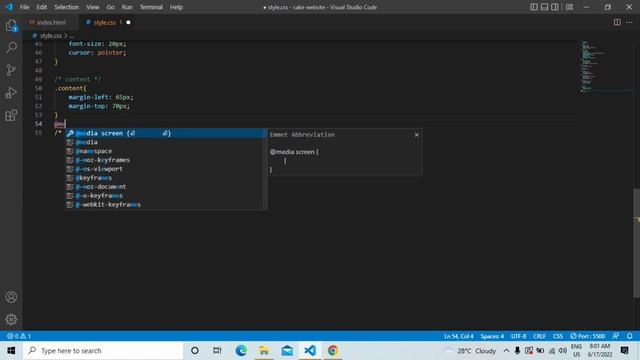Click the Ln 54, Col 4 status entry
Image resolution: width=640 pixels, height=360 pixels.
click(x=458, y=336)
